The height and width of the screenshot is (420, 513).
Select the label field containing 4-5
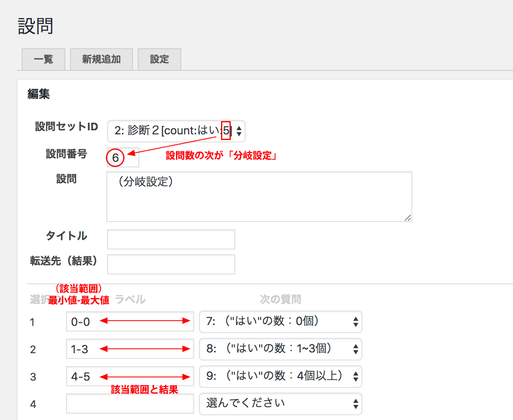click(x=130, y=376)
